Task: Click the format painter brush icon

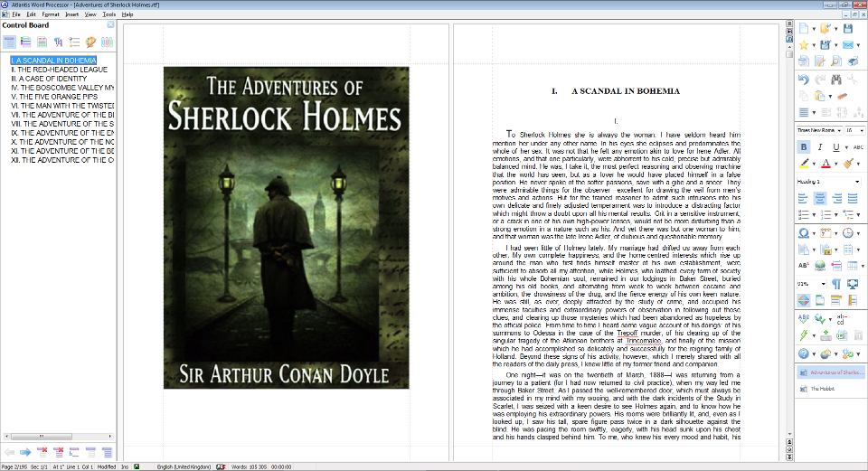Action: 848,164
